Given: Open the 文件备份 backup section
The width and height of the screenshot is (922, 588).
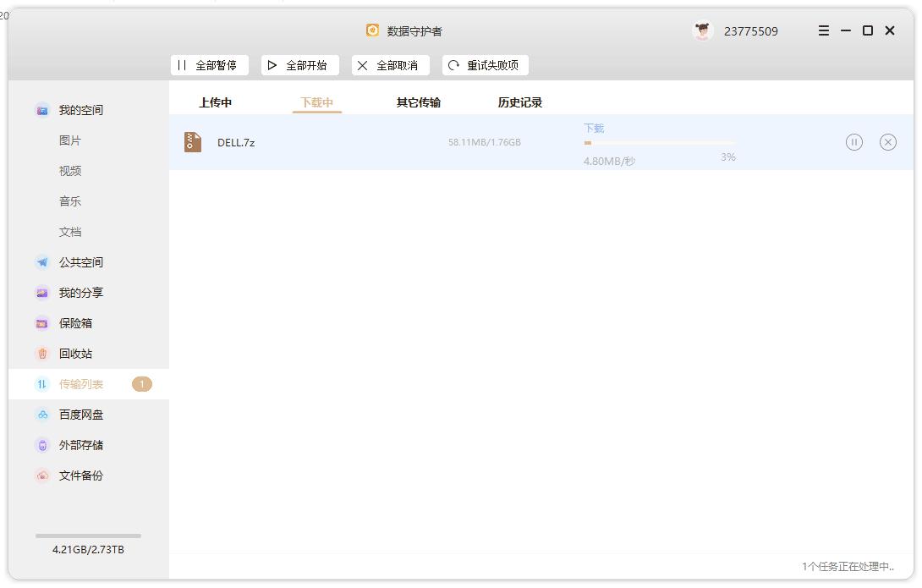Looking at the screenshot, I should pyautogui.click(x=80, y=475).
